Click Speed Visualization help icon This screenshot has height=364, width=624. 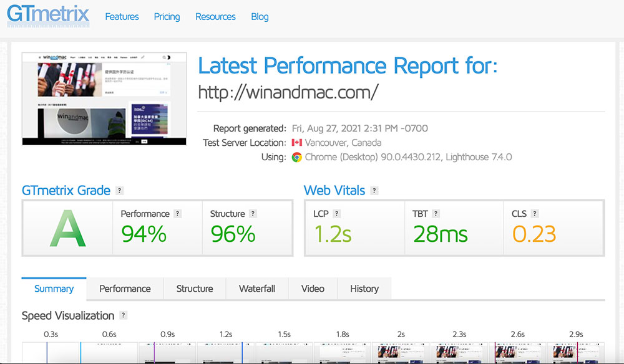coord(124,315)
